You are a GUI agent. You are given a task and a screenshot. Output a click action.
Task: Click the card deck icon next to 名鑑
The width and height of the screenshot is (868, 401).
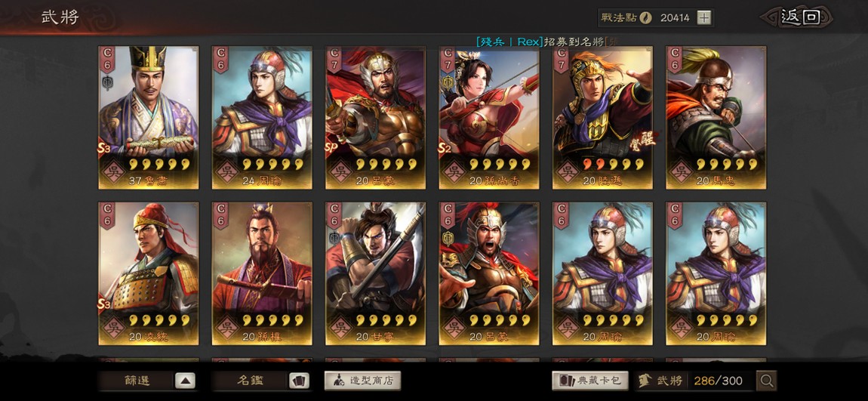[x=299, y=381]
